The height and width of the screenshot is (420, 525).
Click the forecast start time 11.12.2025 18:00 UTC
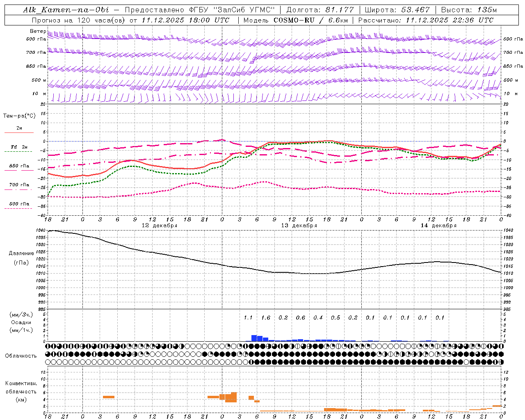click(185, 20)
